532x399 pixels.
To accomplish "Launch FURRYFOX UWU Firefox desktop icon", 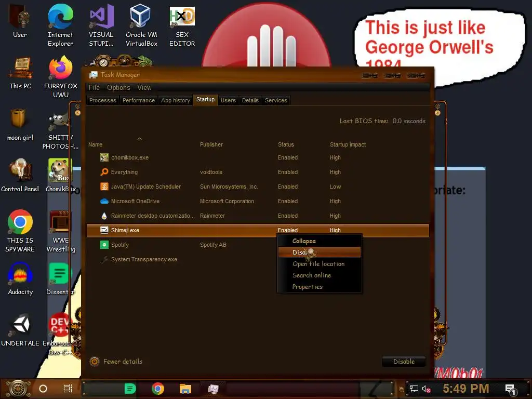I will (60, 77).
